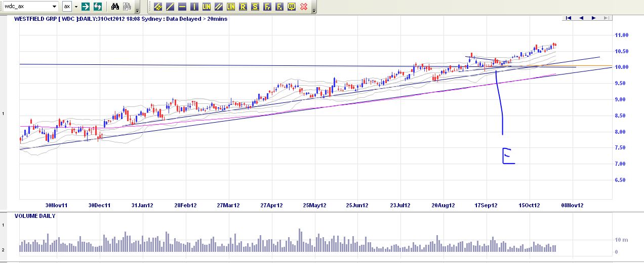Viewport: 644px width, 263px height.
Task: Click the 30Nov11 date axis label
Action: 56,205
